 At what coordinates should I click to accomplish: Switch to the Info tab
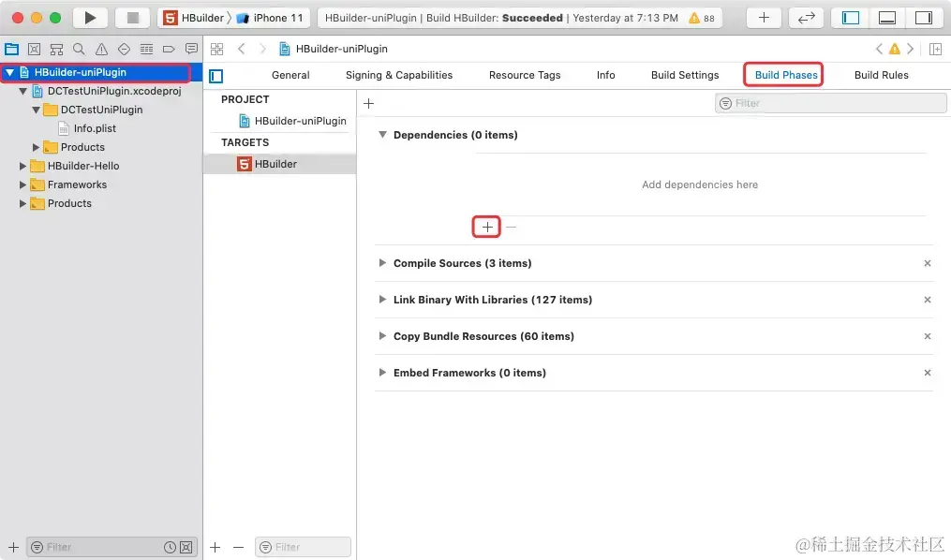[x=605, y=75]
